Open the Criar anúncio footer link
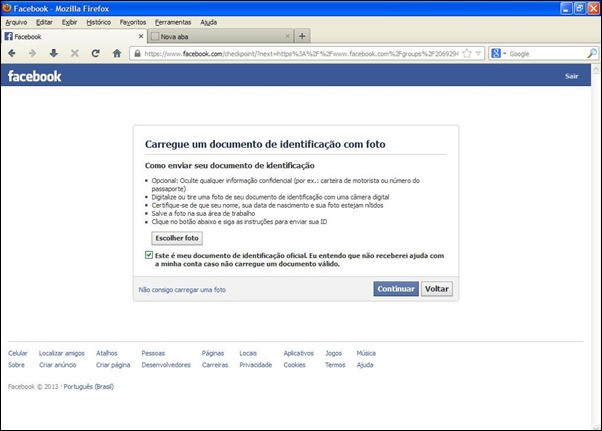The height and width of the screenshot is (431, 602). click(58, 365)
